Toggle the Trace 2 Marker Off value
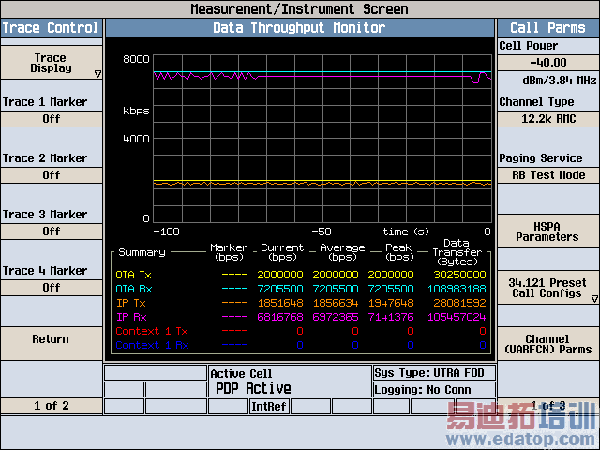The height and width of the screenshot is (450, 600). point(50,175)
